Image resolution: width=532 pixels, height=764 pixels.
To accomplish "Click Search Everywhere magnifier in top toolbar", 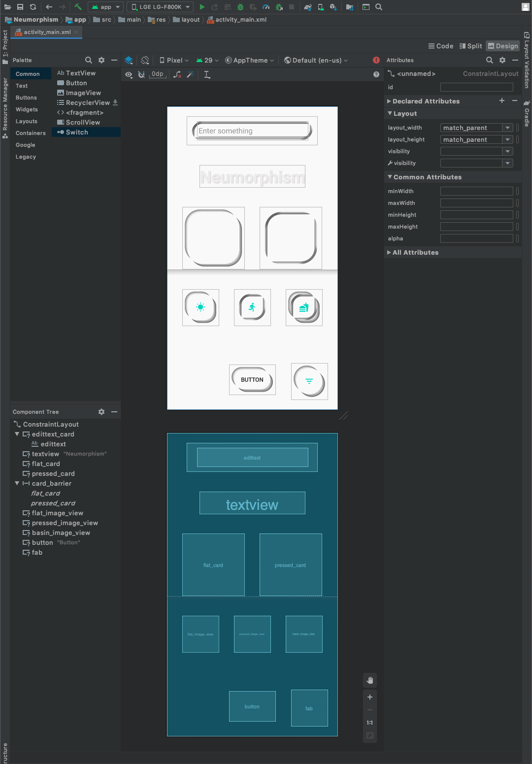I will point(379,7).
